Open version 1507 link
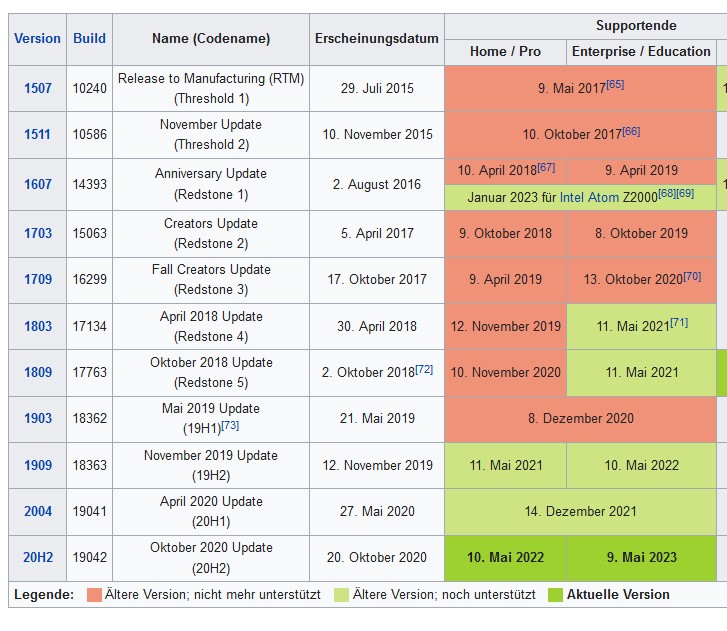The image size is (727, 631). tap(38, 88)
